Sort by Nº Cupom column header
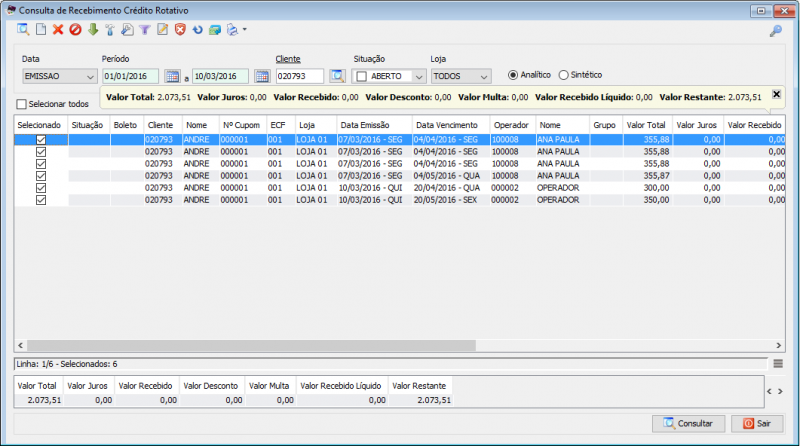Image resolution: width=800 pixels, height=446 pixels. tap(243, 125)
